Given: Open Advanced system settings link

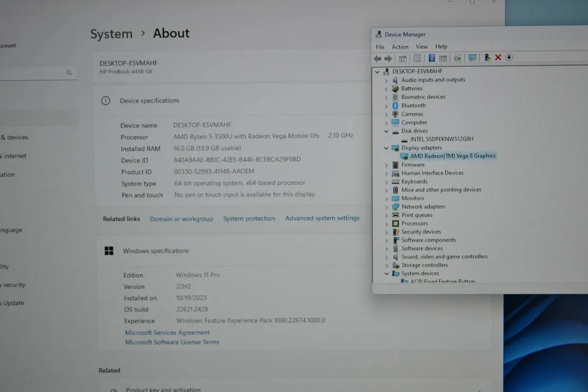Looking at the screenshot, I should click(322, 218).
